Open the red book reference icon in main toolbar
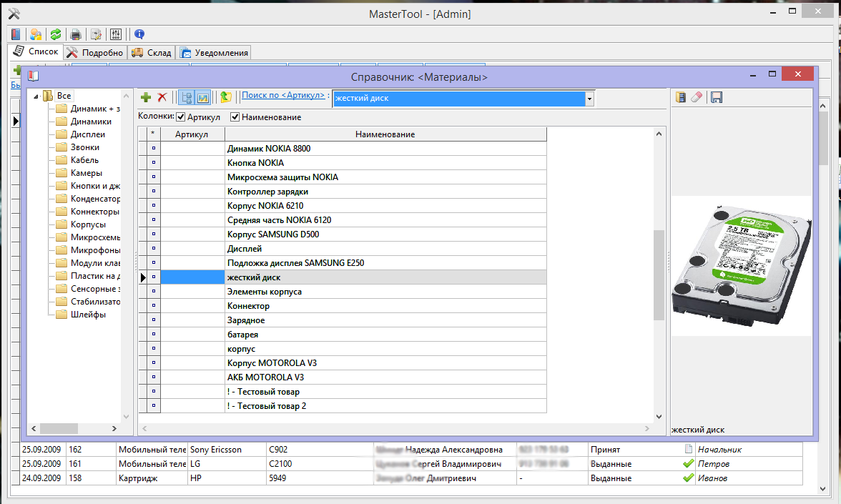 point(16,34)
